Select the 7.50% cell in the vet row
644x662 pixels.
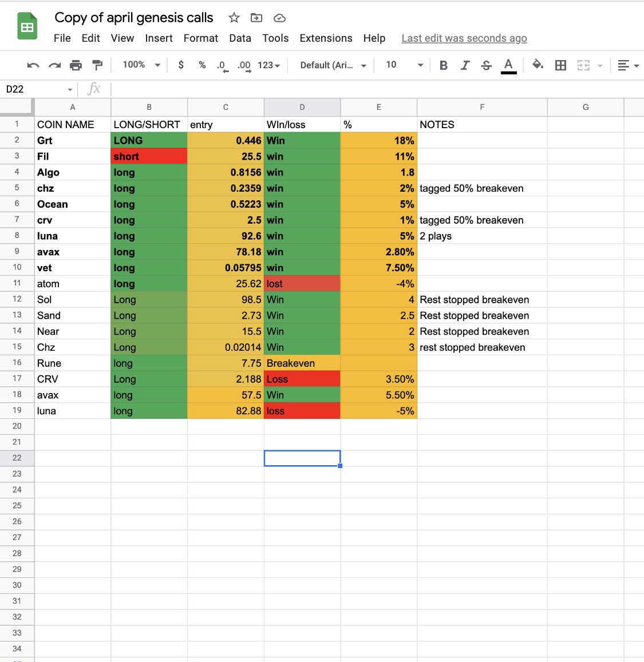click(x=378, y=268)
